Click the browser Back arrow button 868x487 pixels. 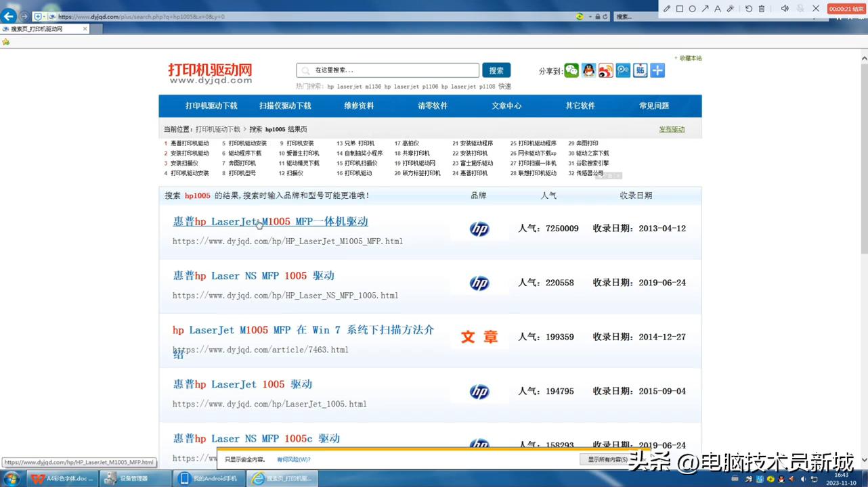9,16
